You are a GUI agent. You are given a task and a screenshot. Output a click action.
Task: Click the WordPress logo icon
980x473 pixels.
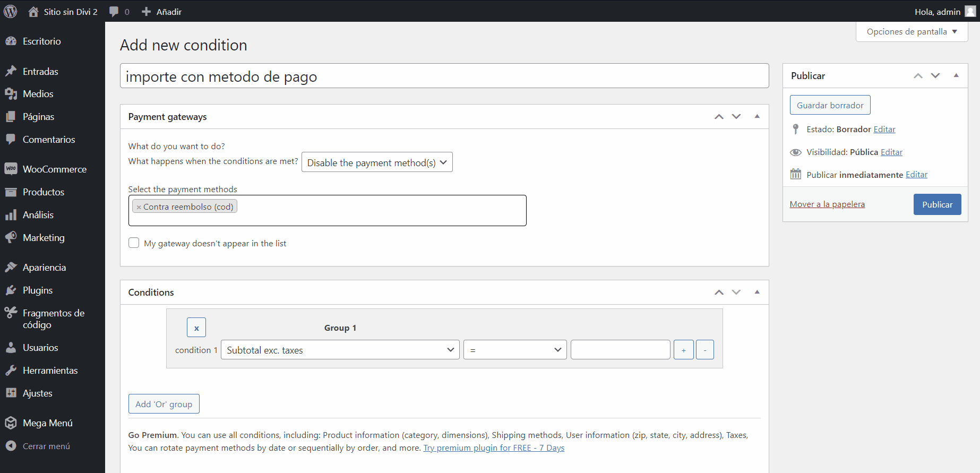pyautogui.click(x=11, y=11)
